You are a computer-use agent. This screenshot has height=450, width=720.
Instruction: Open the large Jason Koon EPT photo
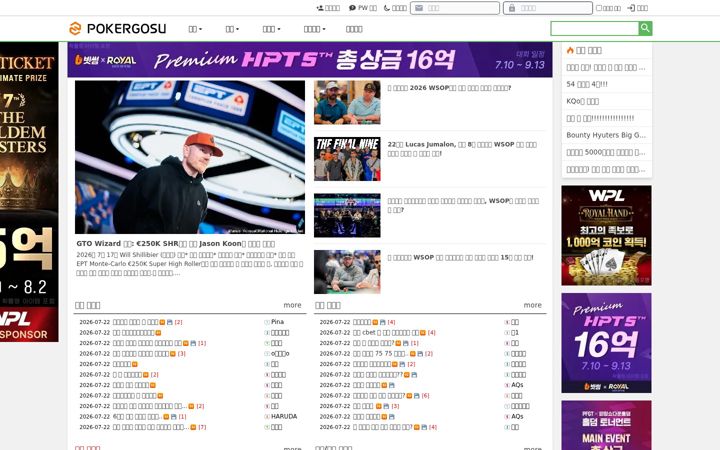[x=190, y=157]
